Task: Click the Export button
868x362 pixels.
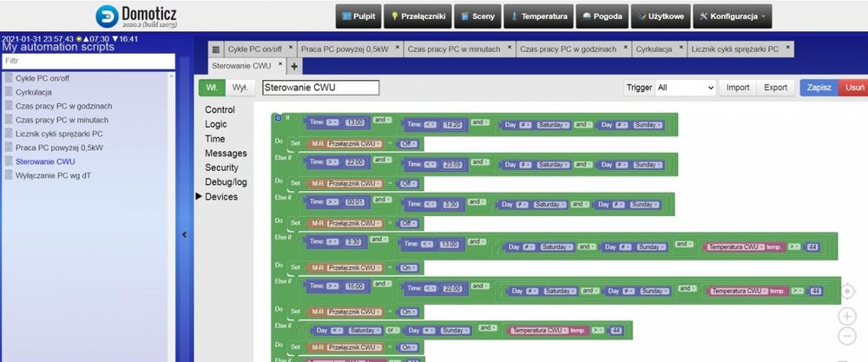Action: tap(775, 88)
